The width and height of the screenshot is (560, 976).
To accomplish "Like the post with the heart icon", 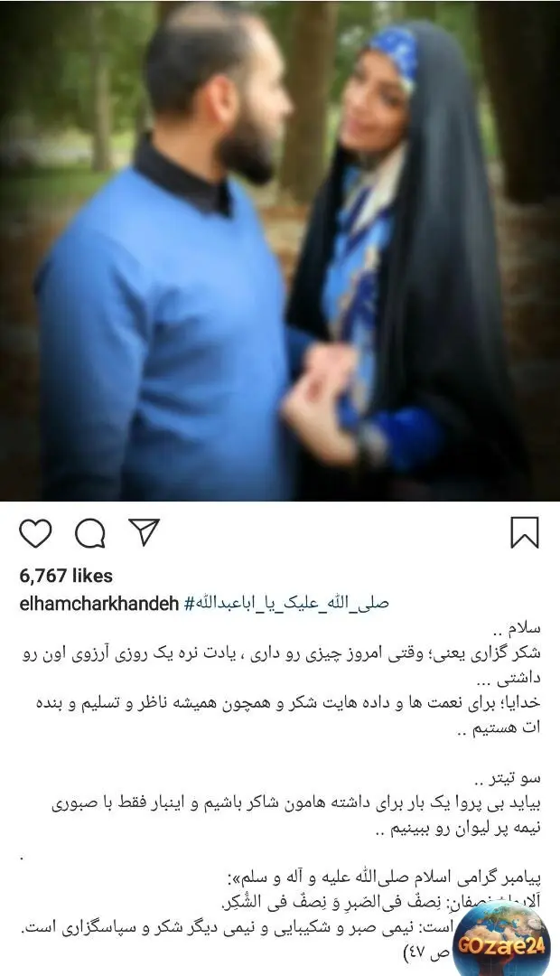I will click(35, 533).
